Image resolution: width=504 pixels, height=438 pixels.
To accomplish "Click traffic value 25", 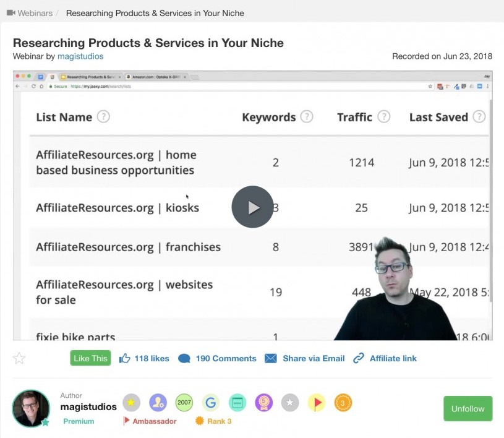I will [362, 208].
